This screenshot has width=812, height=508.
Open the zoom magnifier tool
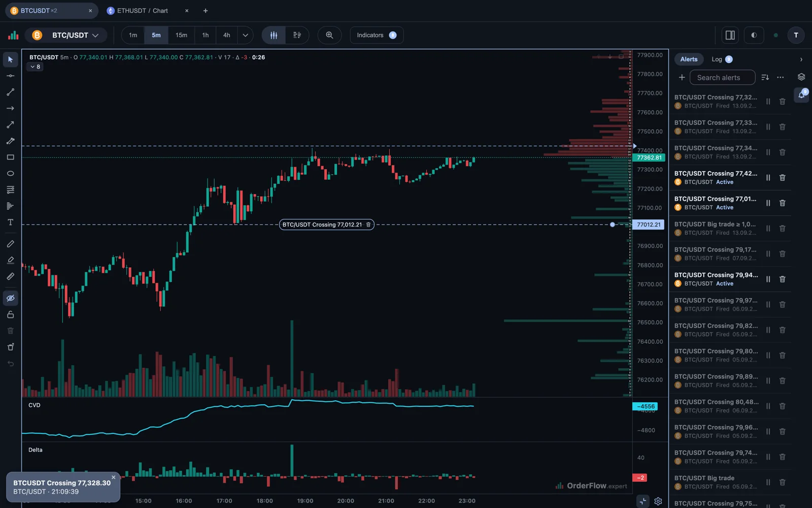pyautogui.click(x=329, y=35)
